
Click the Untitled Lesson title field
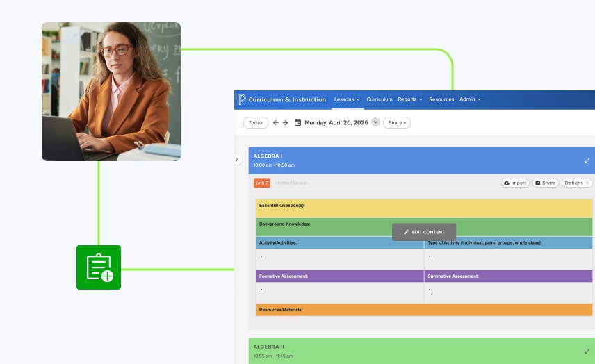click(x=291, y=183)
